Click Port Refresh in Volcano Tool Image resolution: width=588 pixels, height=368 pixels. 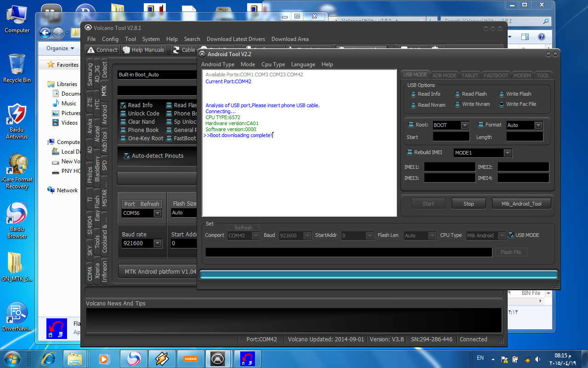pyautogui.click(x=141, y=204)
